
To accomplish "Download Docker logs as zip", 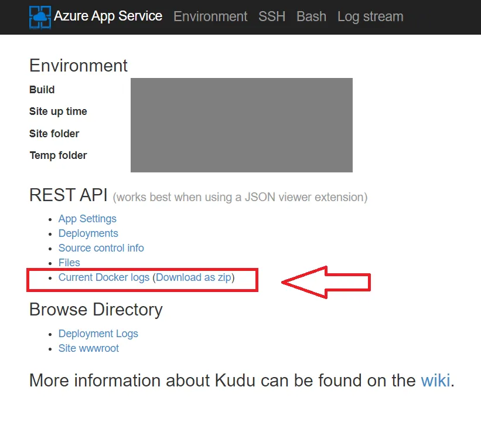I will point(193,277).
